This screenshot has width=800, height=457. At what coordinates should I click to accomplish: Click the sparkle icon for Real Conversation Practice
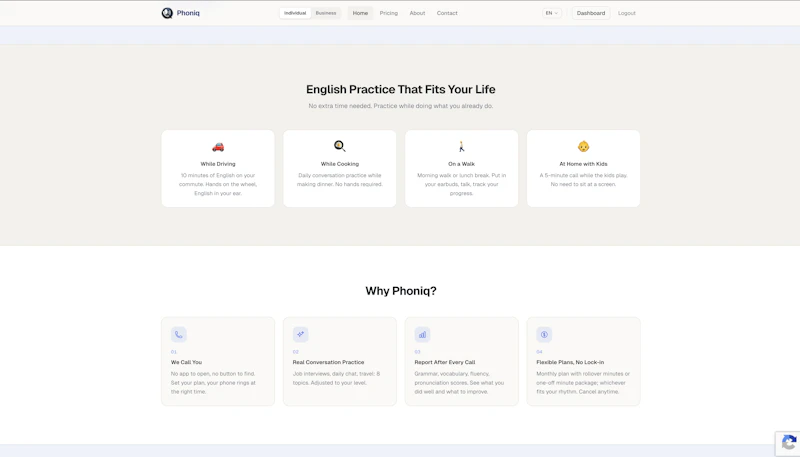click(x=301, y=335)
